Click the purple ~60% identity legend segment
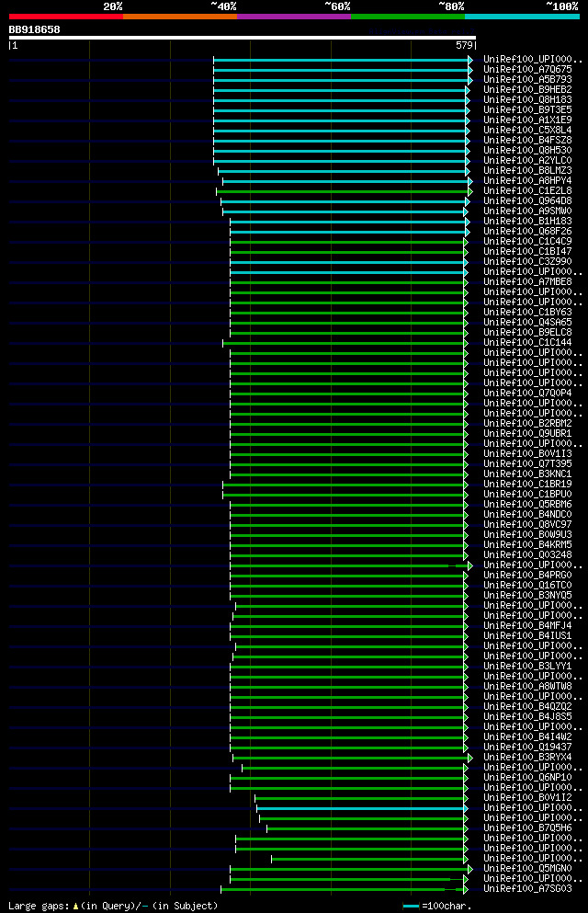 tap(294, 17)
